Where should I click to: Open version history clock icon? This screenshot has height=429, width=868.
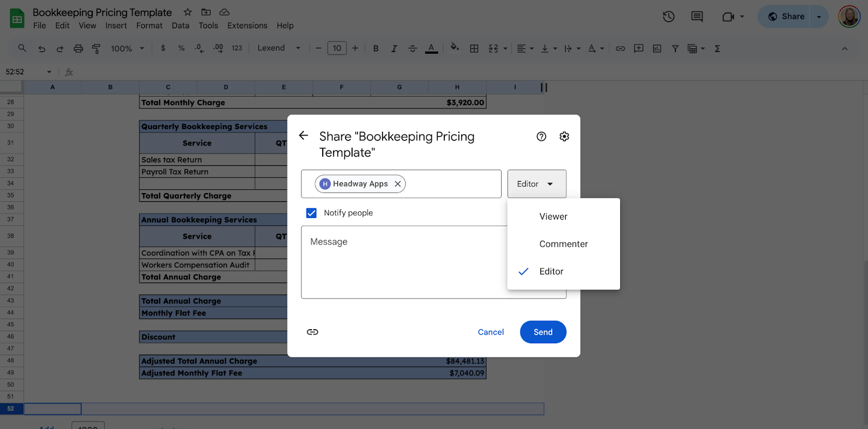click(x=668, y=17)
